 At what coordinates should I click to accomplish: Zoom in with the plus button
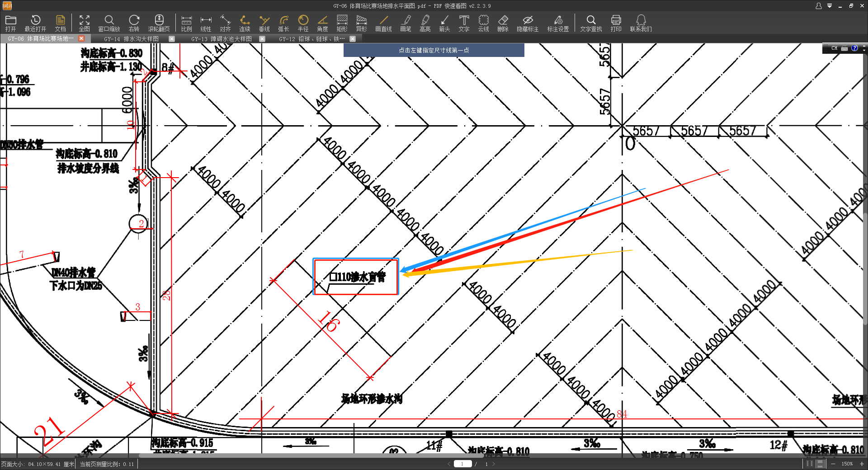click(x=862, y=464)
